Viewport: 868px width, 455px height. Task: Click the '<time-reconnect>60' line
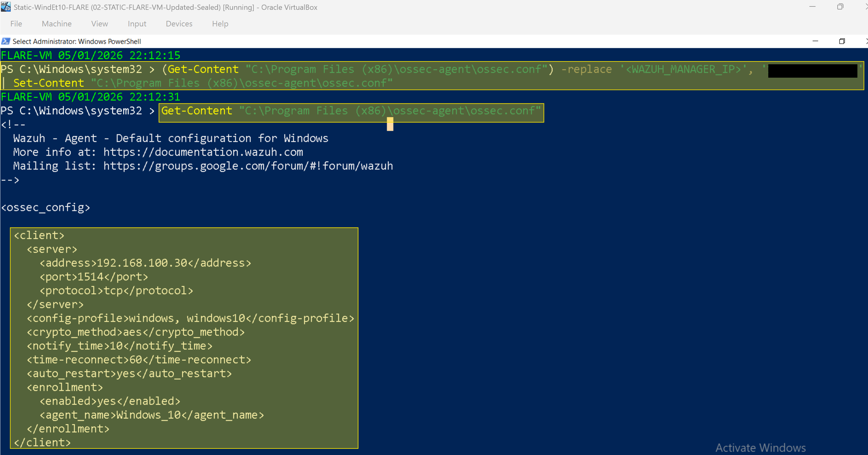pyautogui.click(x=139, y=359)
